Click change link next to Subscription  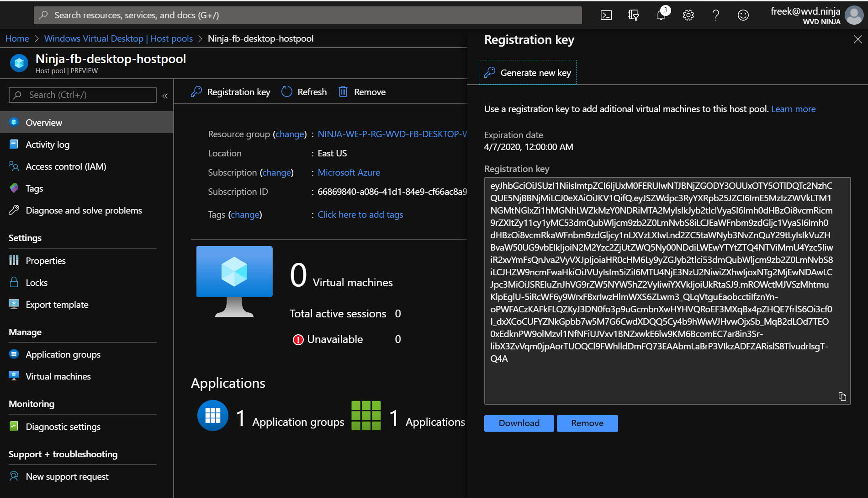[x=277, y=172]
